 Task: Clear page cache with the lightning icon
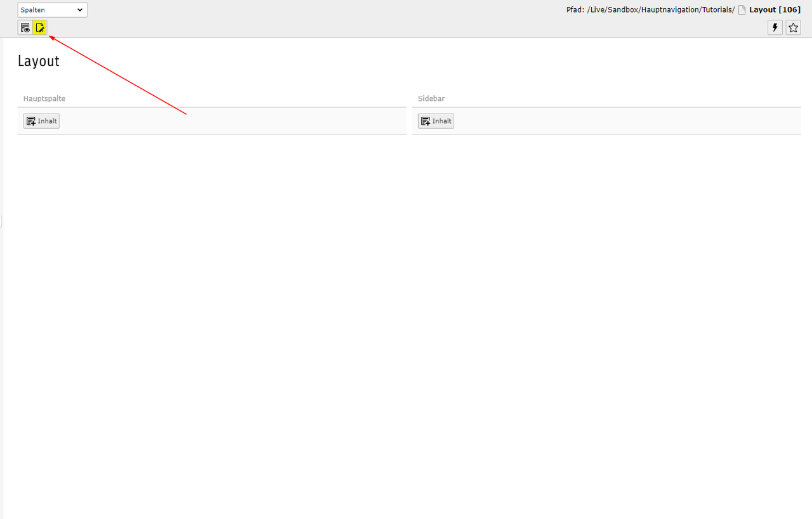[x=775, y=28]
